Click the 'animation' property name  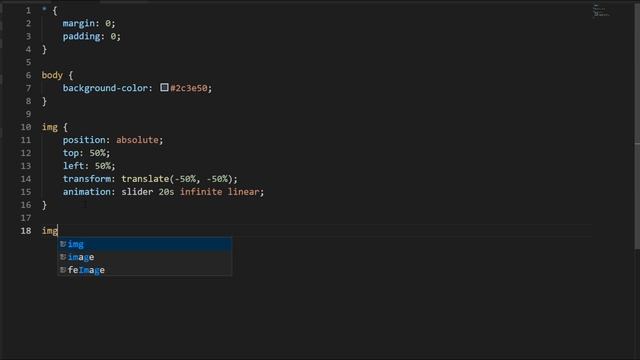(87, 192)
